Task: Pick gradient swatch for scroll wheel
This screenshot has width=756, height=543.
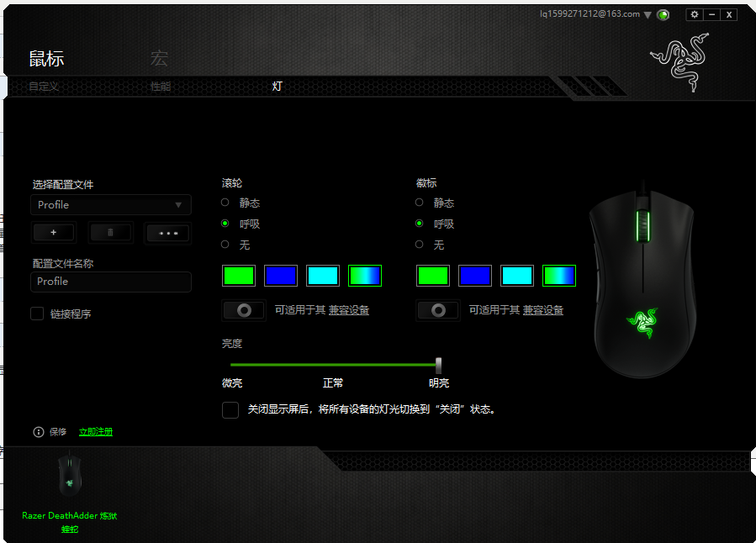Action: pyautogui.click(x=365, y=276)
